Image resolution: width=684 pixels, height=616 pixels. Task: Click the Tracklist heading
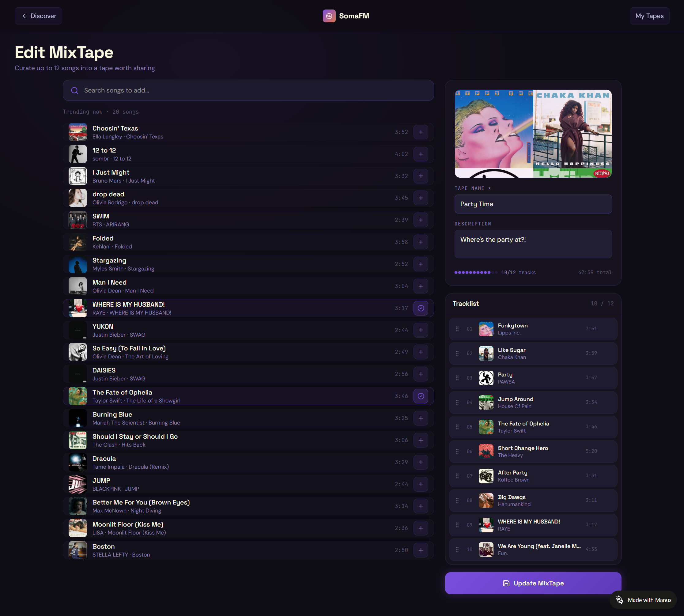[x=466, y=304]
